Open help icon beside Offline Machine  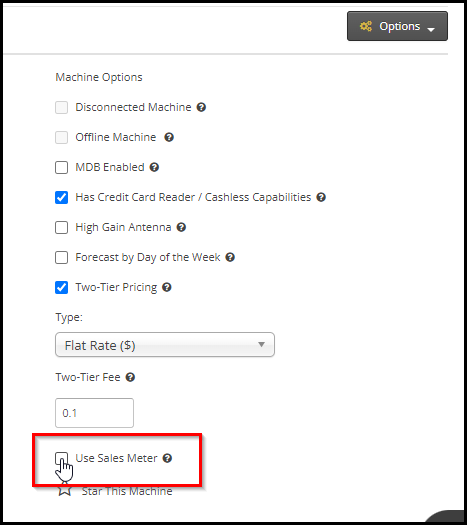(x=169, y=137)
